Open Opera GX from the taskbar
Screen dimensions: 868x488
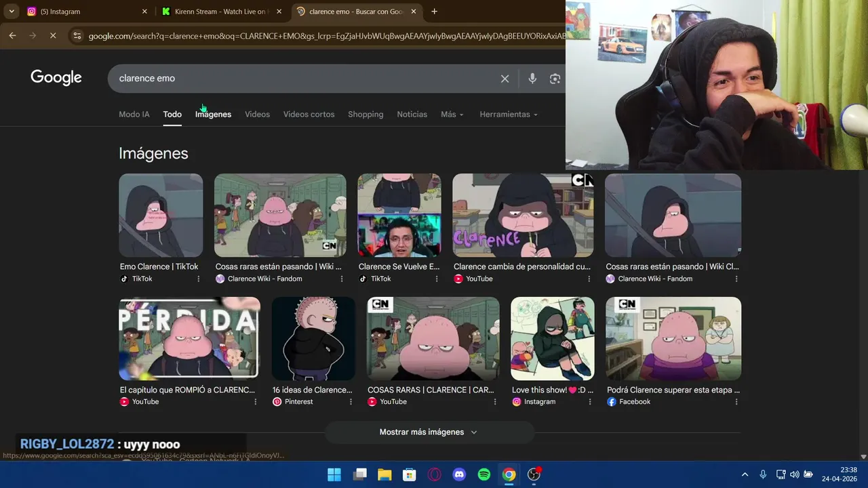(434, 474)
